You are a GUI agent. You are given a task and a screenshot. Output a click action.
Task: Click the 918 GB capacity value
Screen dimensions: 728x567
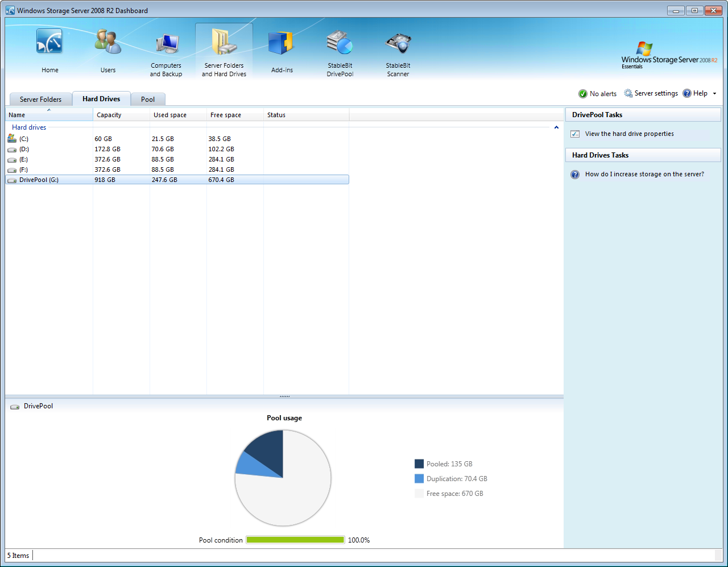pyautogui.click(x=105, y=180)
